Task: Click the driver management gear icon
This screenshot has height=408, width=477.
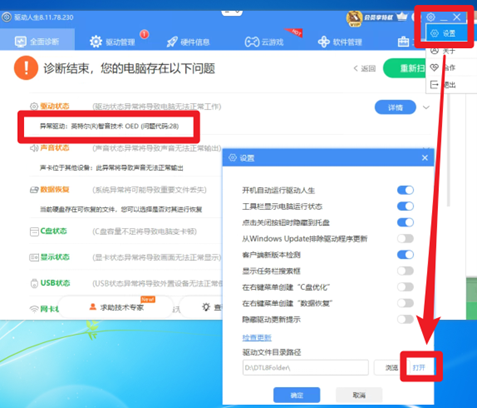Action: click(x=96, y=42)
